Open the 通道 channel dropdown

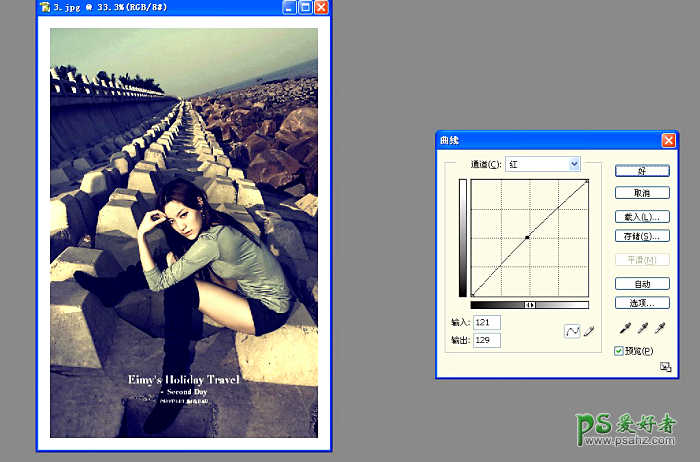(543, 163)
